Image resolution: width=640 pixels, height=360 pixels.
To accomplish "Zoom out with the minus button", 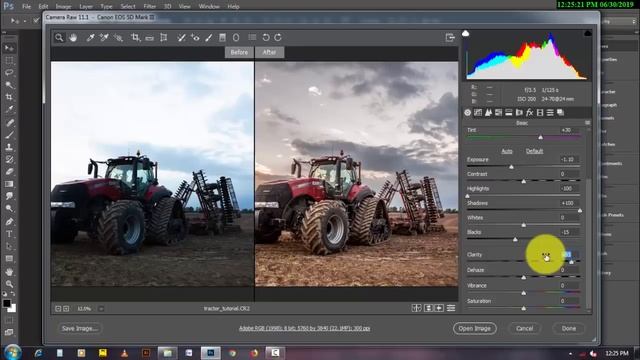I will coord(58,309).
